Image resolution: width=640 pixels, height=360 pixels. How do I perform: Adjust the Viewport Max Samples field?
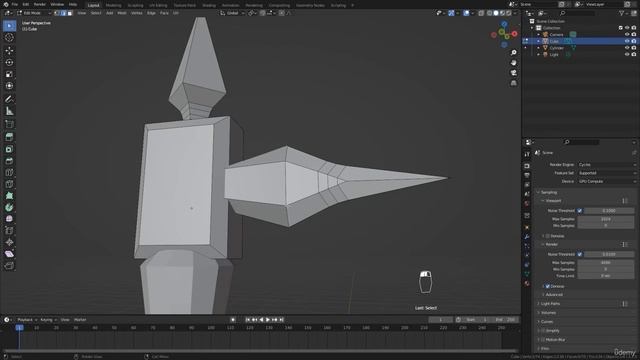tap(606, 219)
